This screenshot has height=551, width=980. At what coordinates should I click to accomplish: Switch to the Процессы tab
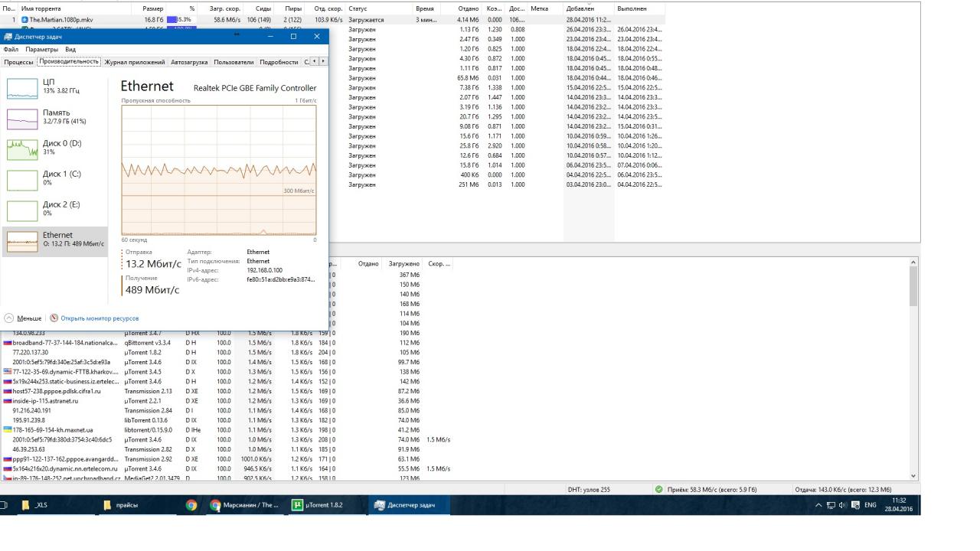click(x=18, y=62)
